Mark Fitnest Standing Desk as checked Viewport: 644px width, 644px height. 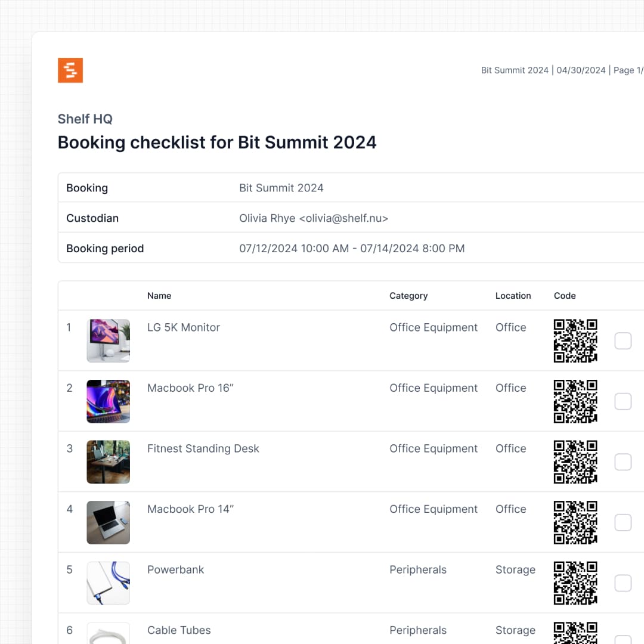(x=623, y=462)
